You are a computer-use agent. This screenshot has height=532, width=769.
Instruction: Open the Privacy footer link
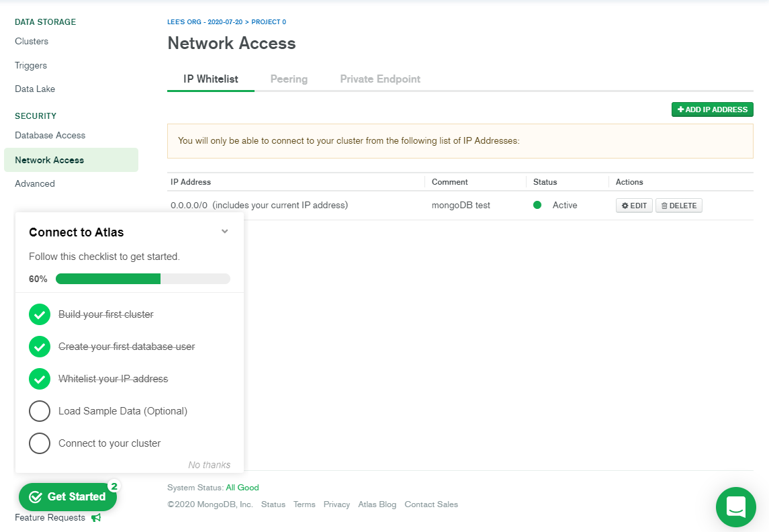coord(336,504)
